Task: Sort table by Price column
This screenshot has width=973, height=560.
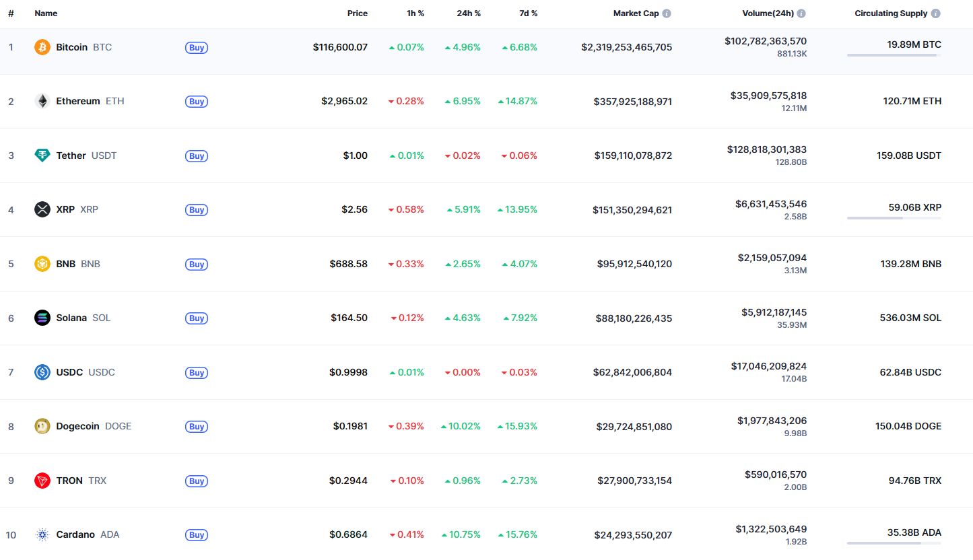Action: tap(358, 13)
